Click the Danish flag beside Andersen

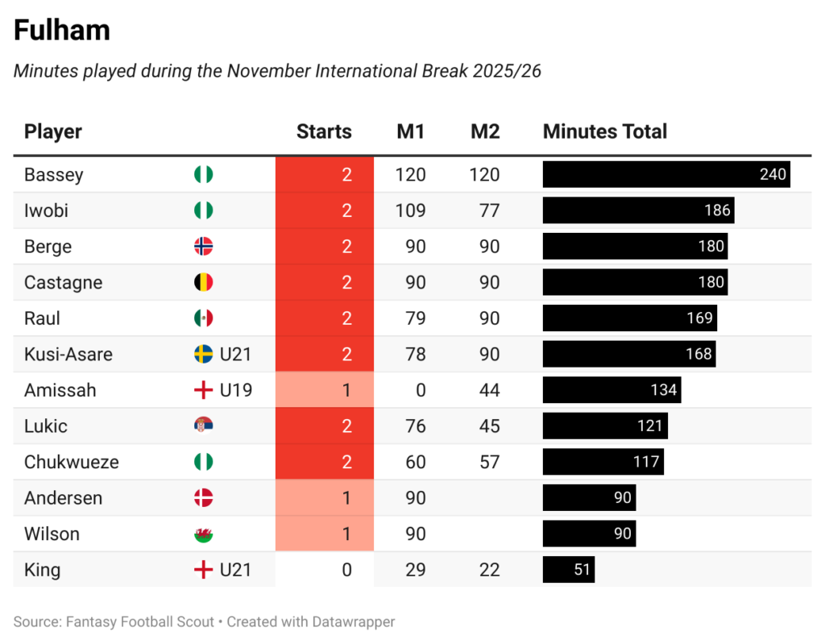coord(203,498)
